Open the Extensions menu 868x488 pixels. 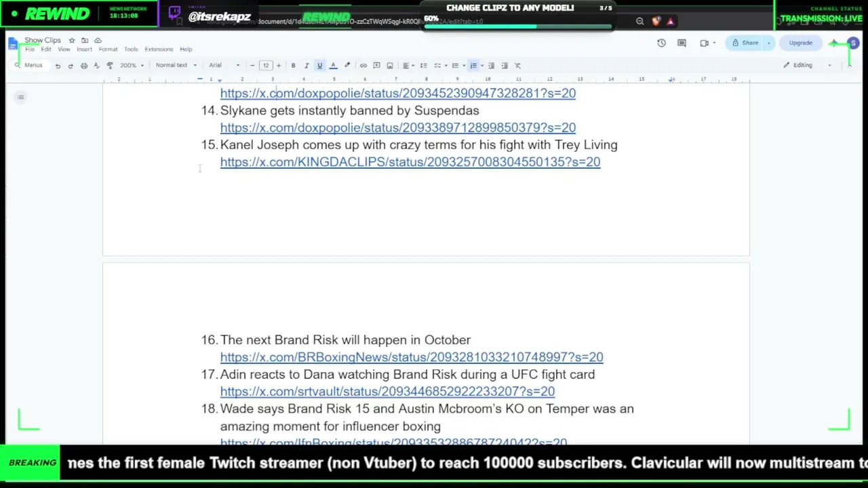[x=159, y=49]
